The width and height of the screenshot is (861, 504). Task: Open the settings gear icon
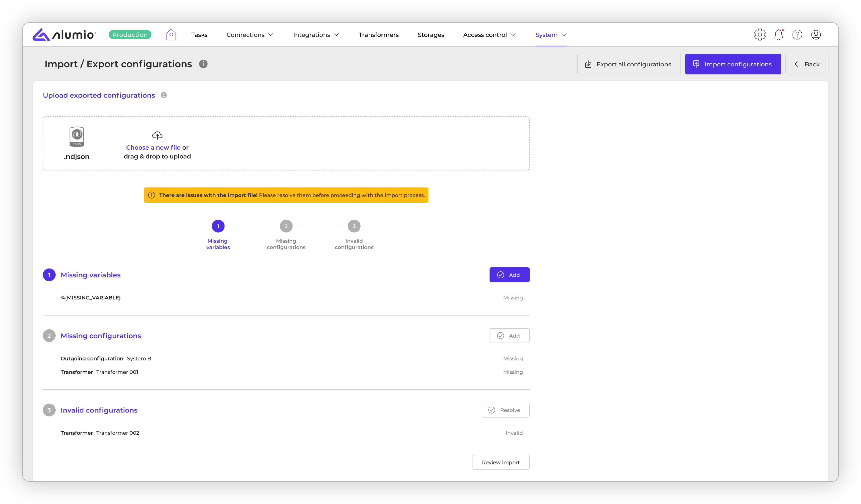click(759, 35)
